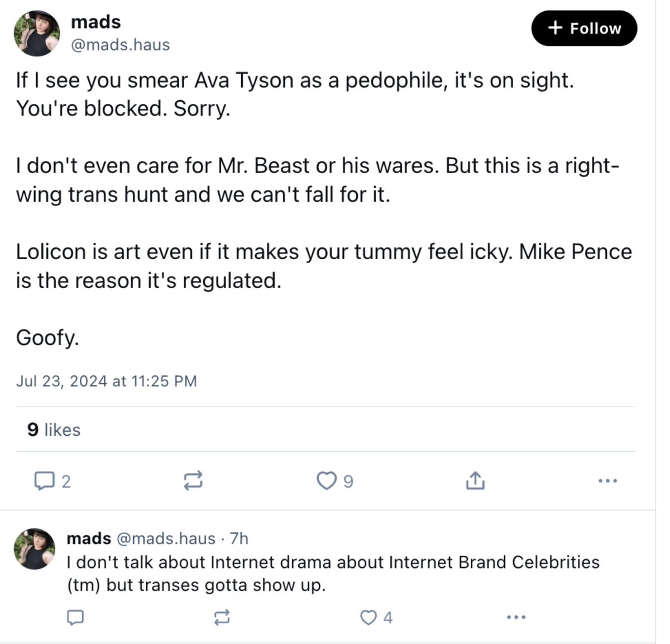Screen dimensions: 670x644
Task: Like the main post with heart icon
Action: (x=327, y=480)
